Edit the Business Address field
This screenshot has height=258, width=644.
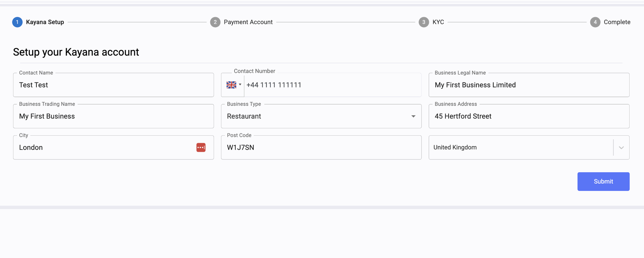(x=529, y=116)
